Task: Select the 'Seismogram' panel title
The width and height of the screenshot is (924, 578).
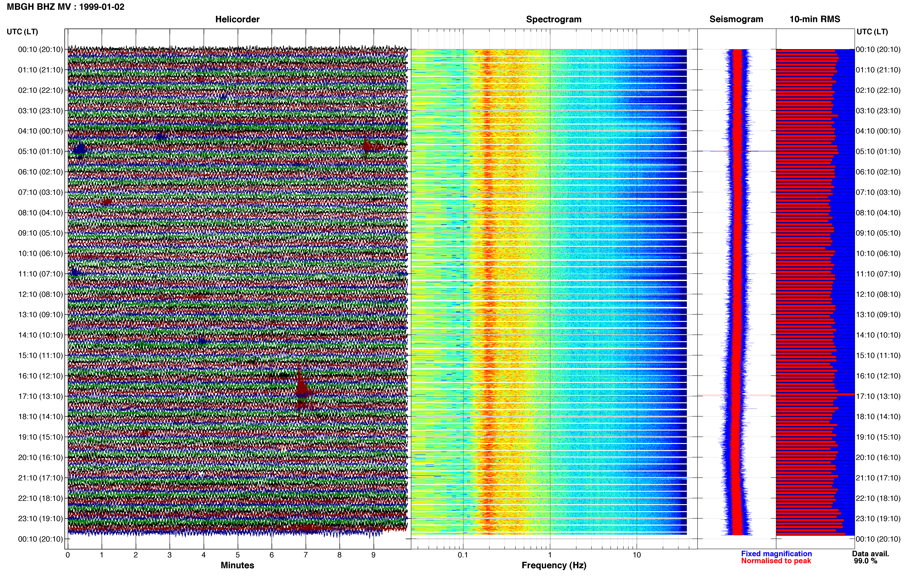Action: point(736,19)
